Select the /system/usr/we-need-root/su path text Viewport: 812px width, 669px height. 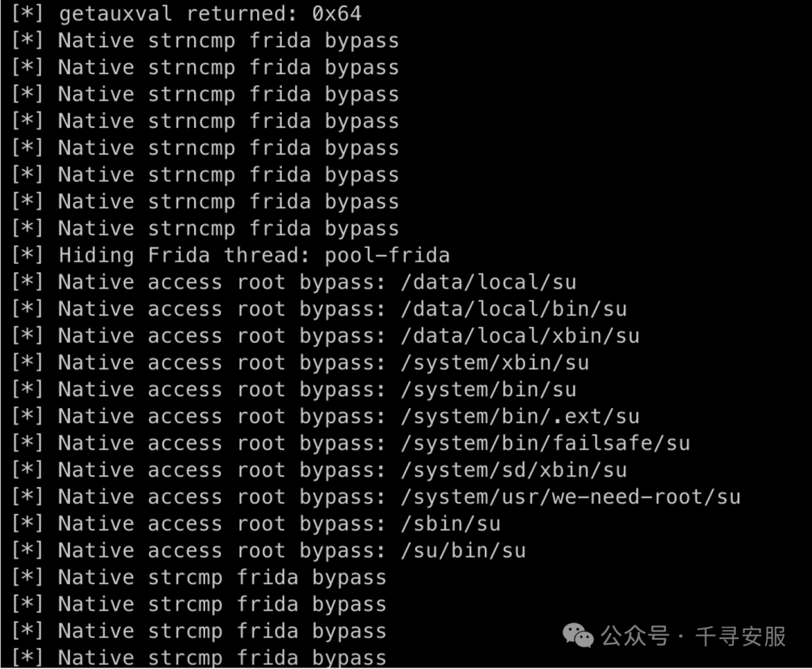(571, 497)
